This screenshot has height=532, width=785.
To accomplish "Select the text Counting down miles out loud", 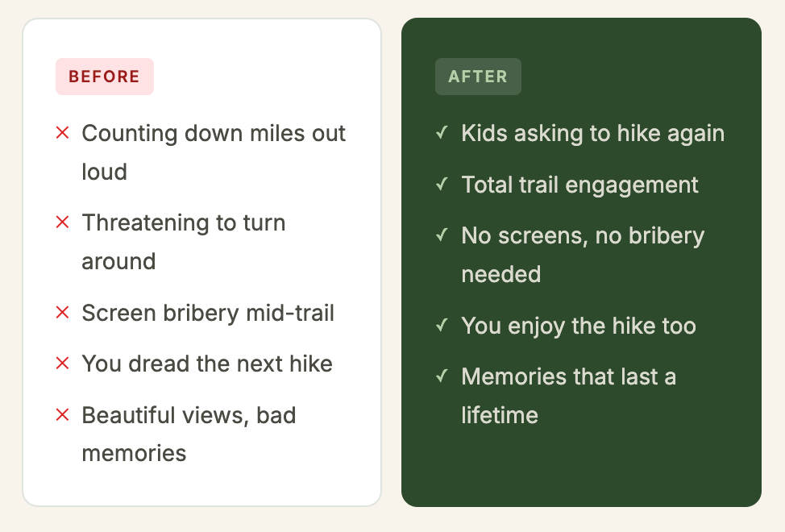I will (x=214, y=152).
